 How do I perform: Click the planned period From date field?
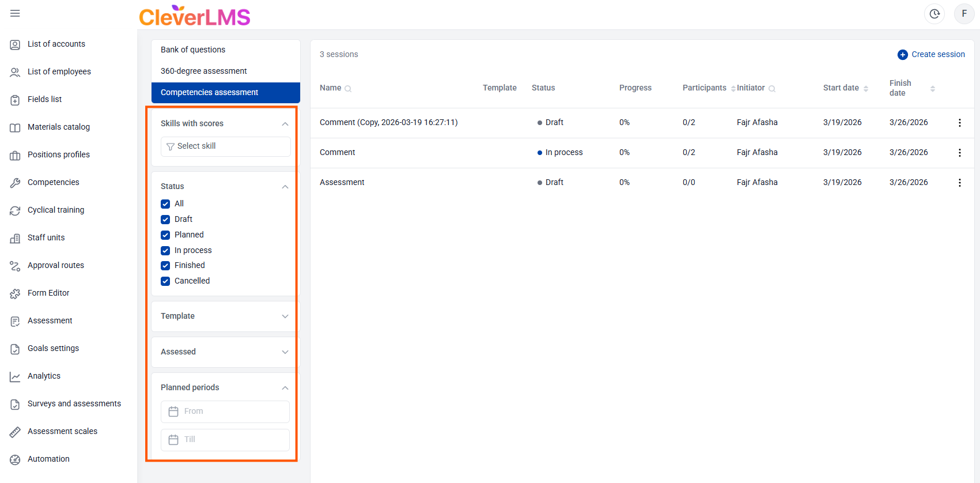(x=225, y=412)
